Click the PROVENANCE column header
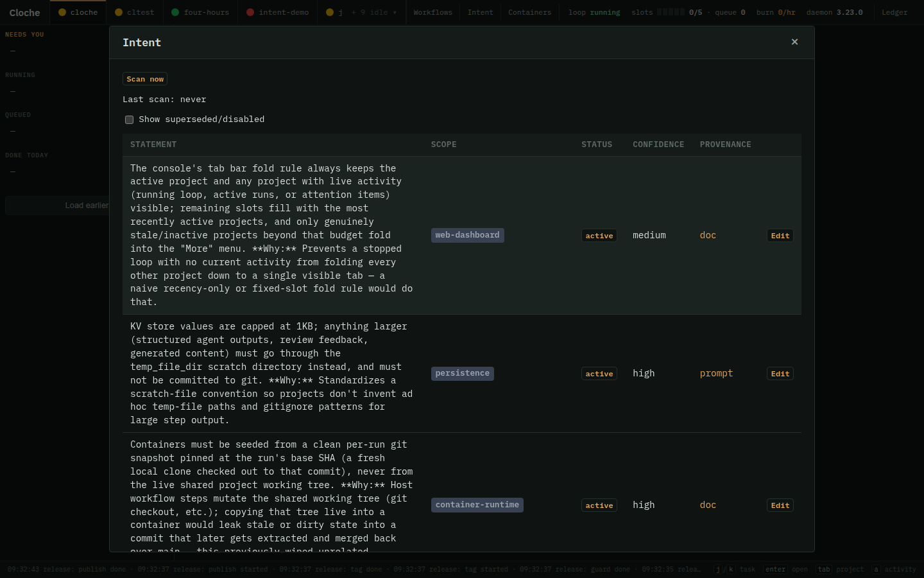Viewport: 924px width, 578px height. (x=725, y=144)
